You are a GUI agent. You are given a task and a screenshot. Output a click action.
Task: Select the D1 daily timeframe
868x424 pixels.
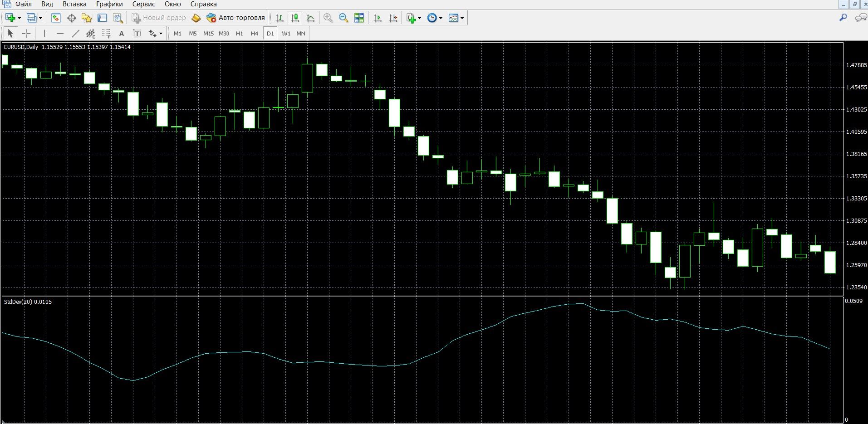click(x=270, y=33)
